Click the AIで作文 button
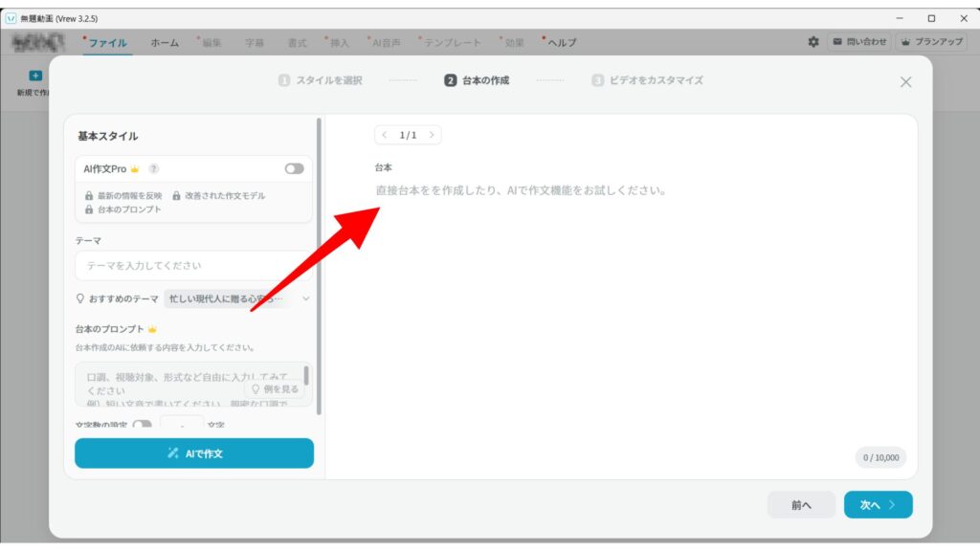Screen dimensions: 980x551 pos(194,453)
